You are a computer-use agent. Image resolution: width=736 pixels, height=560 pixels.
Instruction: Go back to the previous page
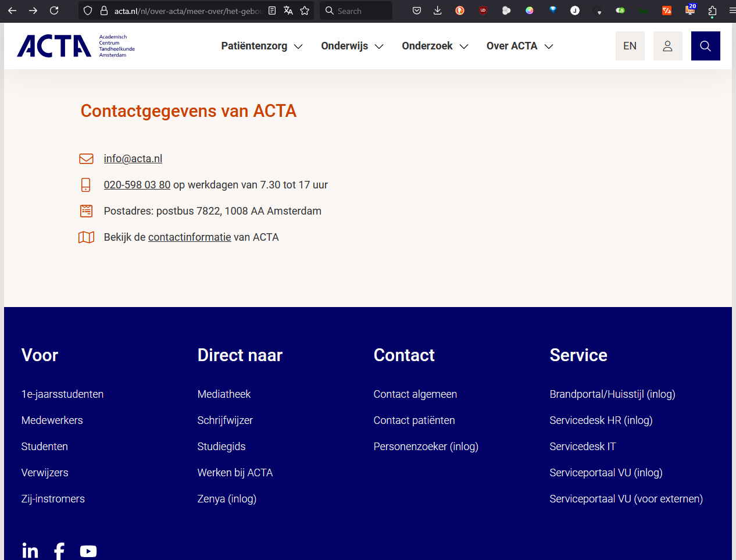pyautogui.click(x=12, y=10)
